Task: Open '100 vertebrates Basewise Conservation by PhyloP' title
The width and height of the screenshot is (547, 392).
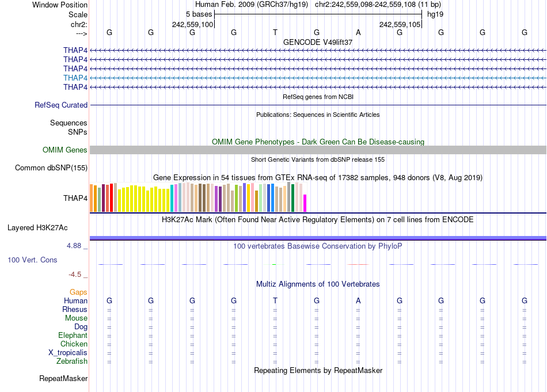Action: click(318, 246)
